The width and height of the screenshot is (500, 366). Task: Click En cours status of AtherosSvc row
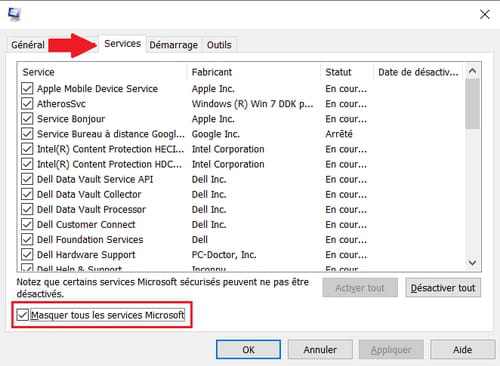(346, 104)
